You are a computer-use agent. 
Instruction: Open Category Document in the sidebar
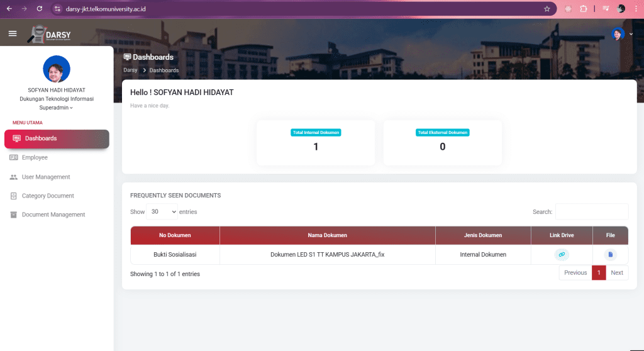coord(48,196)
